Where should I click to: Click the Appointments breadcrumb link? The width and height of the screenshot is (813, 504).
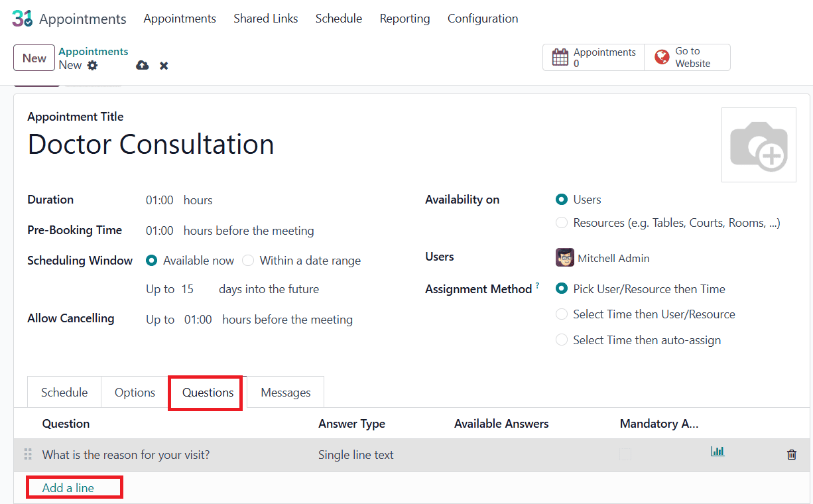click(x=94, y=51)
